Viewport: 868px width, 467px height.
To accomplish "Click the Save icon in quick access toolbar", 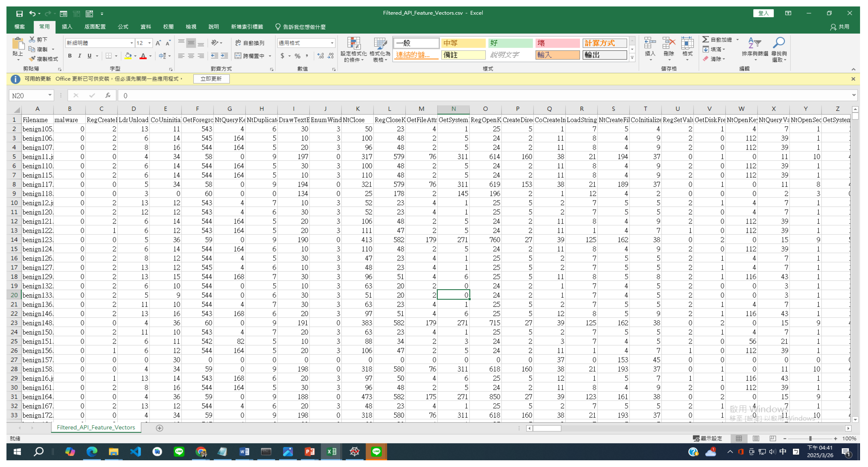I will click(x=19, y=13).
